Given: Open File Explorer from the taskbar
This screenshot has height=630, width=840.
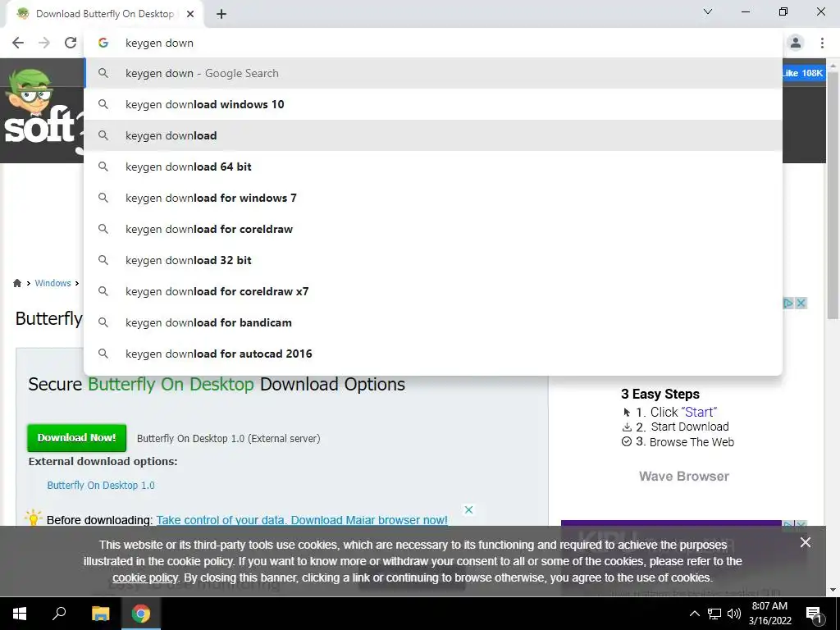Looking at the screenshot, I should (x=100, y=614).
